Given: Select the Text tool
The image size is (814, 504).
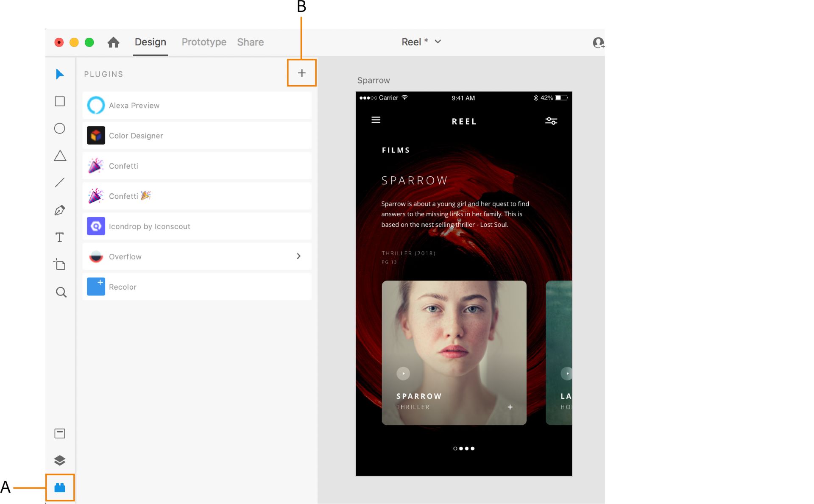Looking at the screenshot, I should [x=61, y=237].
